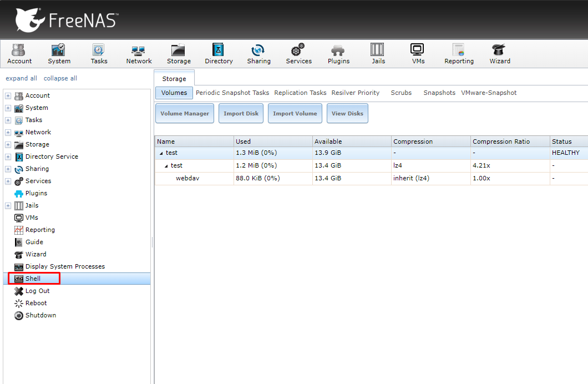Switch to Replication Tasks tab
Image resolution: width=588 pixels, height=384 pixels.
[300, 93]
